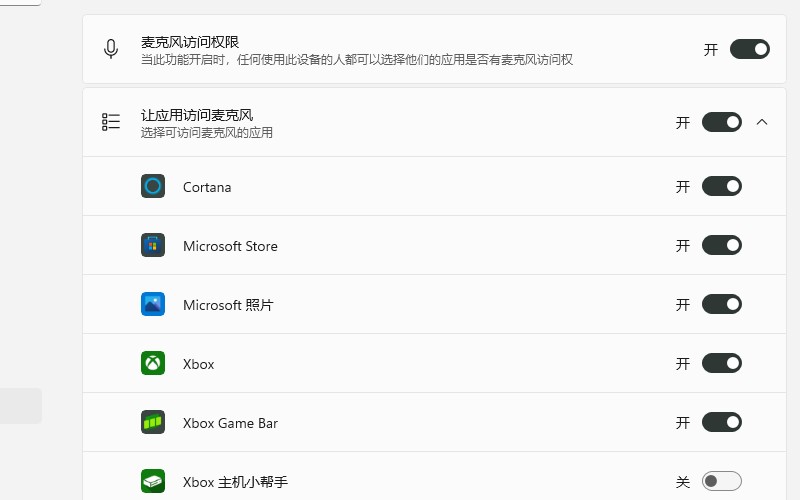
Task: Disable the 让应用访问麦克风 switch
Action: (721, 122)
